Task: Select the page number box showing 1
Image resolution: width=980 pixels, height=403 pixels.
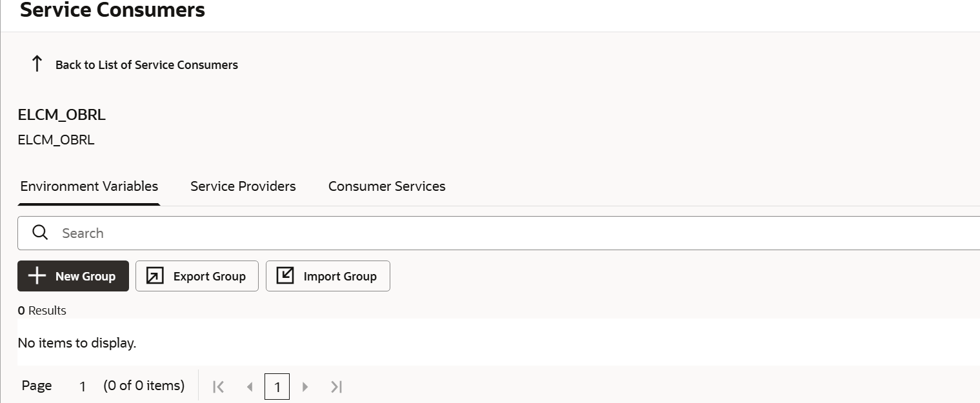Action: [277, 386]
